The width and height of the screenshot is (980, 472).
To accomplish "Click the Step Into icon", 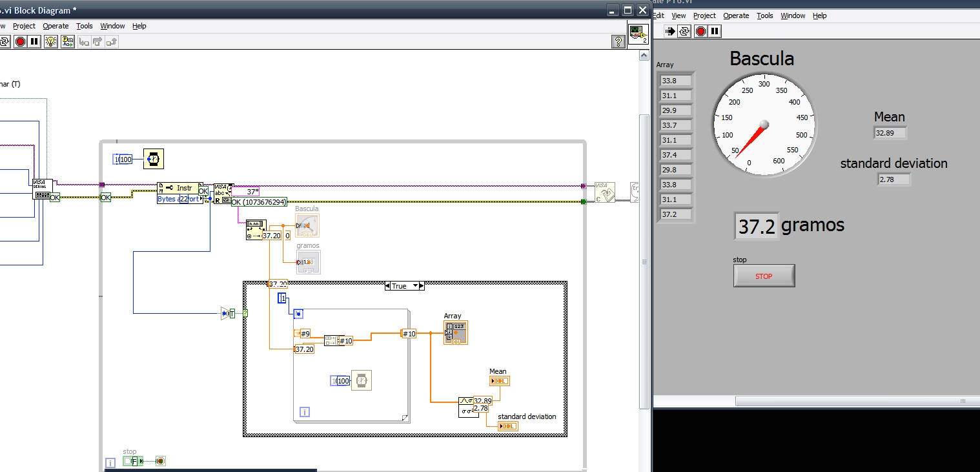I will [83, 41].
